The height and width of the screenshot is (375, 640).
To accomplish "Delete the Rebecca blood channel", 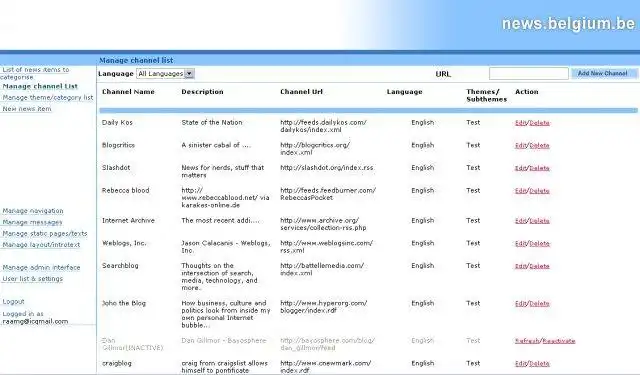I will tap(539, 191).
